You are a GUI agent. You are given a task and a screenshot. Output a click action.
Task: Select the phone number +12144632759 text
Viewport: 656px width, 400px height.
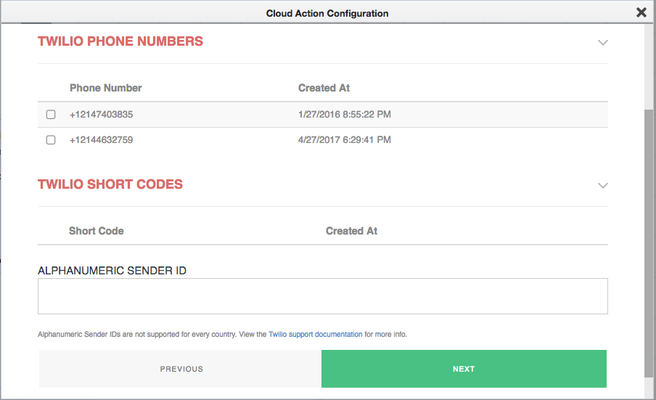101,140
